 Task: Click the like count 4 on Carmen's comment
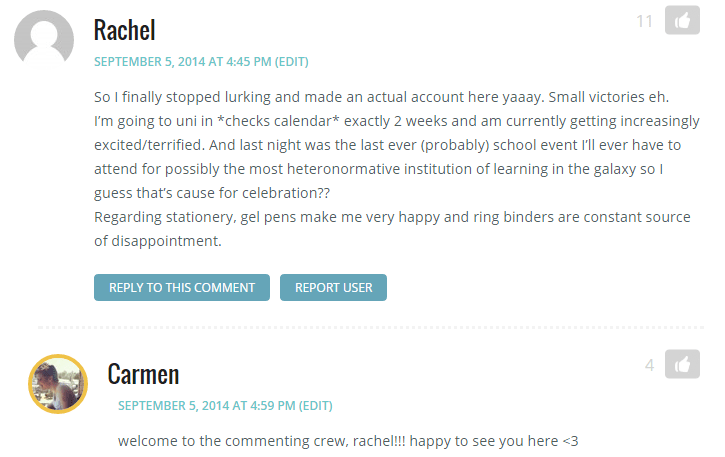tap(650, 366)
